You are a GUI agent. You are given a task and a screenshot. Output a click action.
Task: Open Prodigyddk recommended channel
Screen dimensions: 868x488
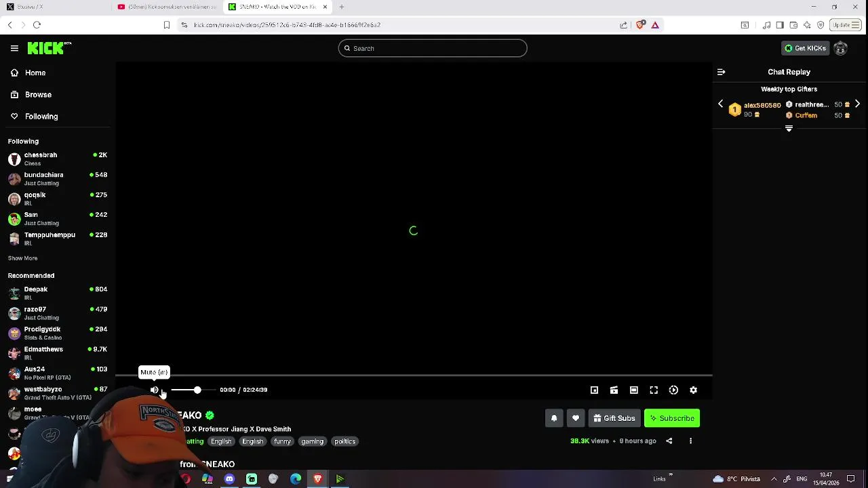(58, 333)
